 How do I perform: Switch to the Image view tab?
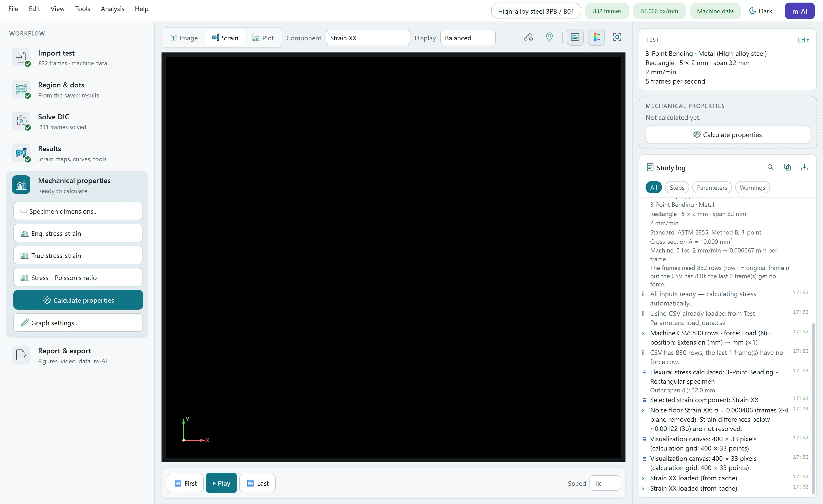184,38
